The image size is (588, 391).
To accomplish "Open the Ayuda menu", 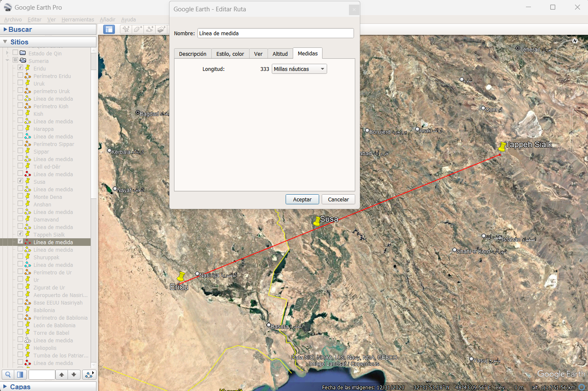I will point(128,19).
